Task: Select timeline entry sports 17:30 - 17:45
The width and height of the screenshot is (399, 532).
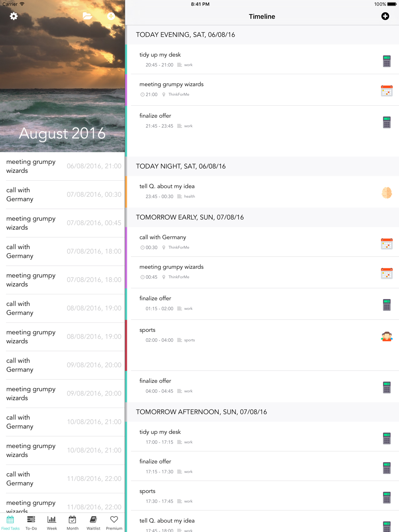Action: (262, 496)
